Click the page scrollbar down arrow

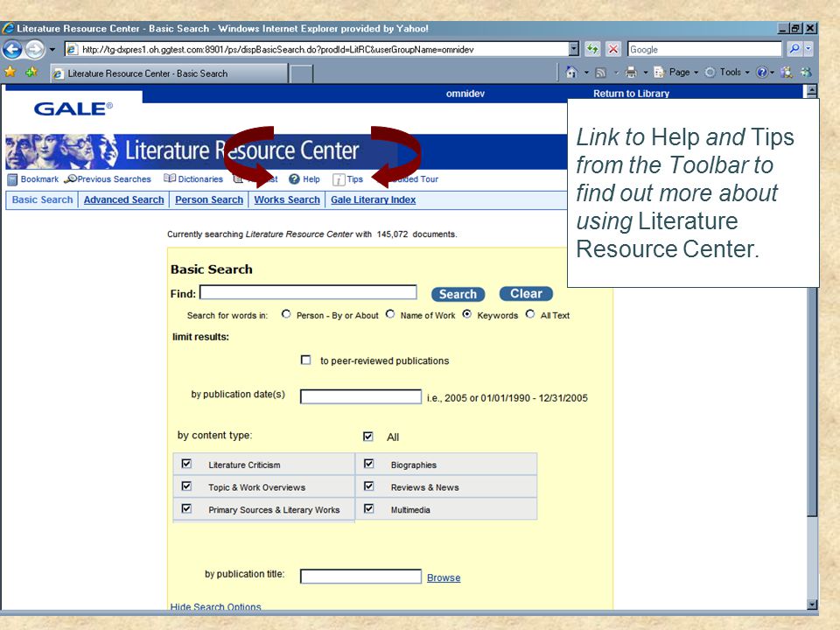click(812, 605)
